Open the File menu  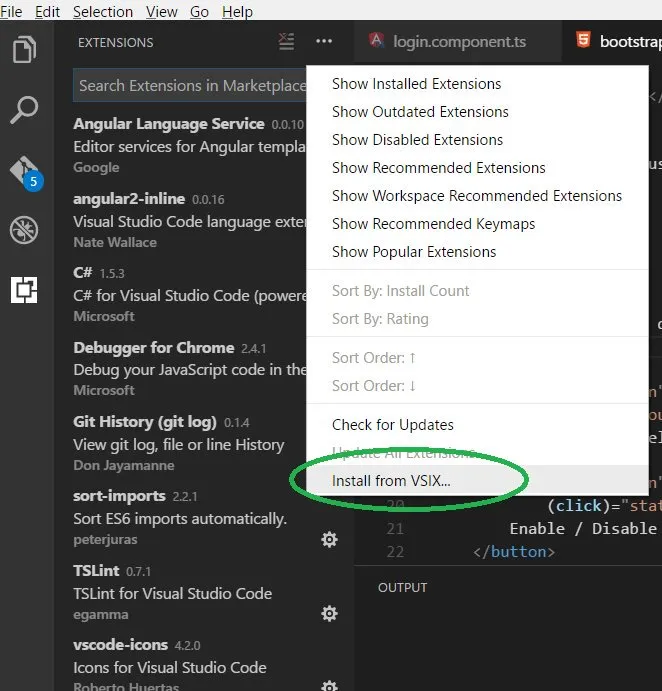(x=11, y=11)
